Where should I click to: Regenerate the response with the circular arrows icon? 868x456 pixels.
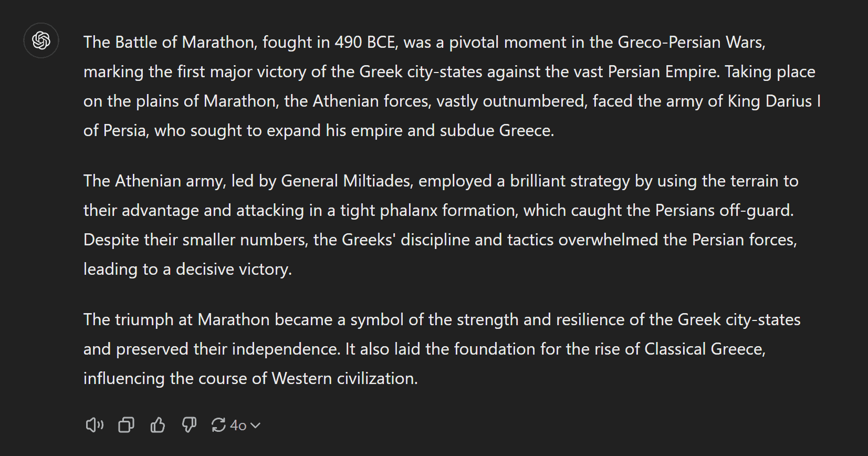tap(218, 424)
